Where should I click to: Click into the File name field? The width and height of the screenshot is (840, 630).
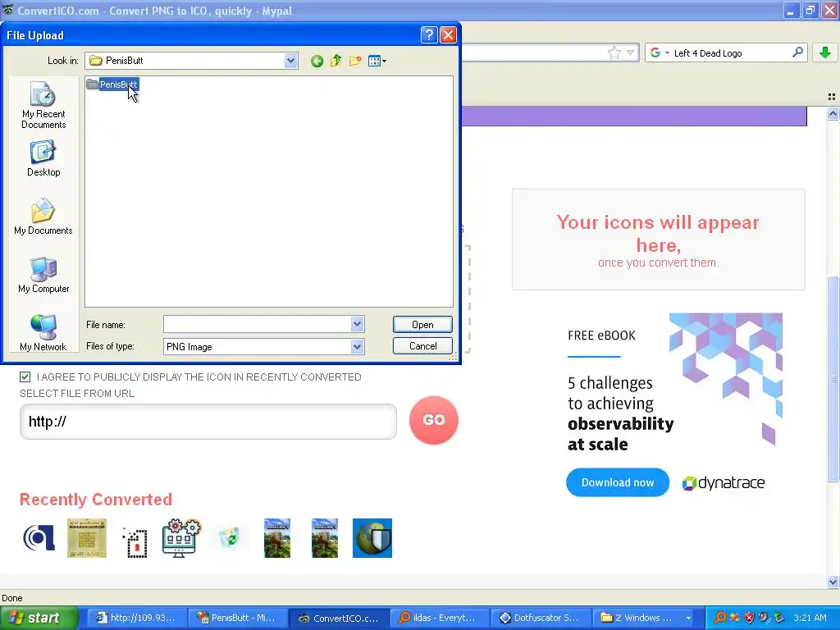pyautogui.click(x=257, y=324)
